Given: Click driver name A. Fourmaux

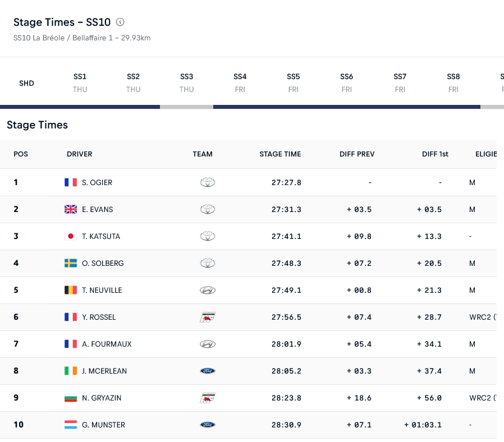Looking at the screenshot, I should click(107, 344).
